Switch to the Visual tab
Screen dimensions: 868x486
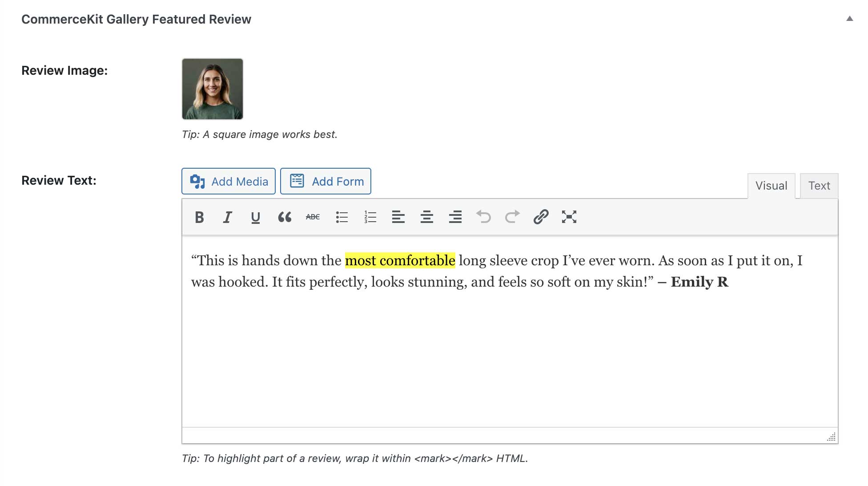[x=771, y=185]
